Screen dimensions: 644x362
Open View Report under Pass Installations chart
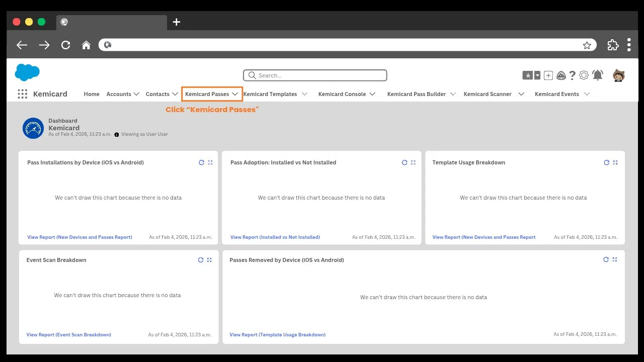click(x=79, y=237)
